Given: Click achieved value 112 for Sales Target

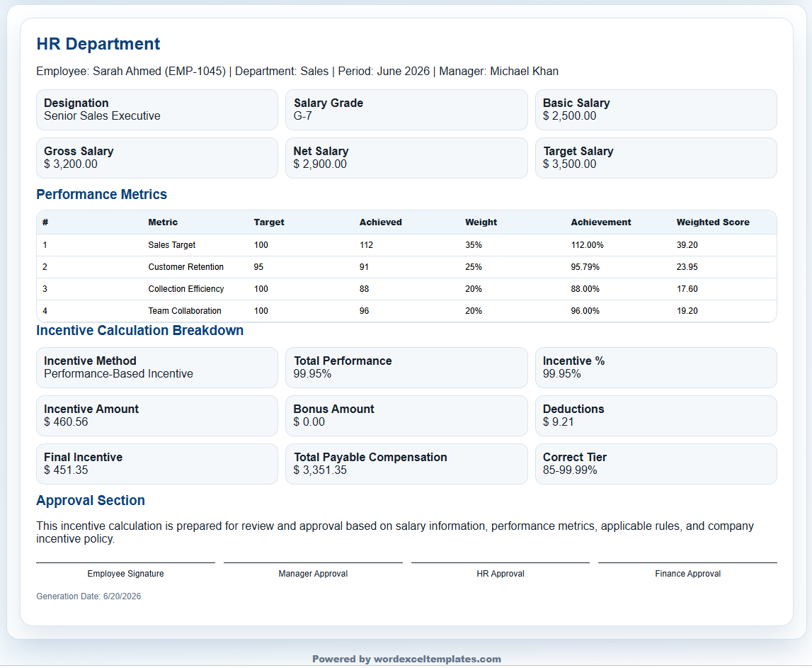Looking at the screenshot, I should 366,245.
